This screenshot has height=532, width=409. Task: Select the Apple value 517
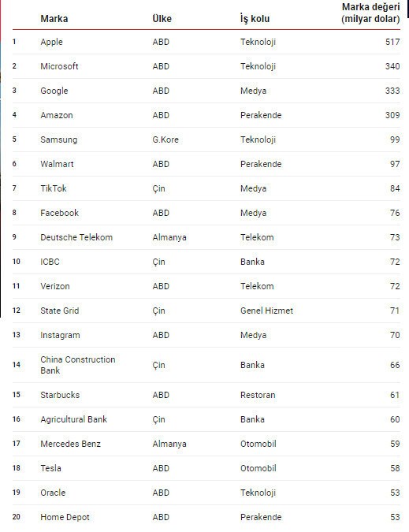[x=392, y=42]
